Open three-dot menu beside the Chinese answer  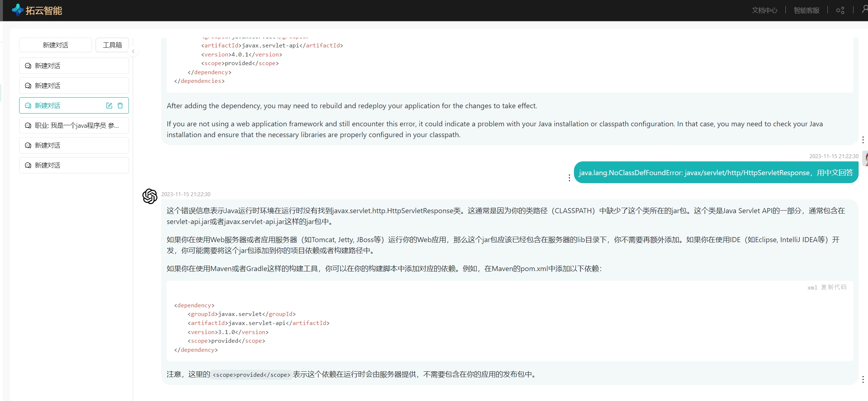click(x=863, y=379)
